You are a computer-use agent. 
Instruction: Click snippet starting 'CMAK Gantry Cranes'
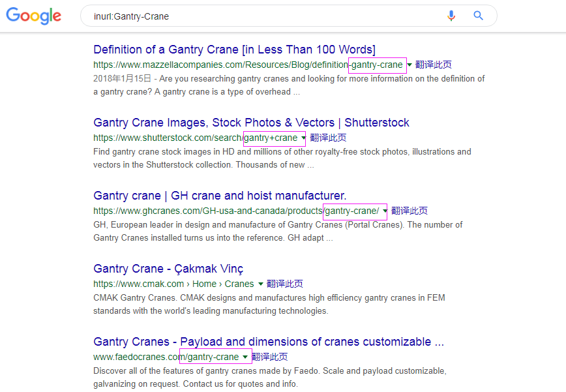pyautogui.click(x=269, y=305)
